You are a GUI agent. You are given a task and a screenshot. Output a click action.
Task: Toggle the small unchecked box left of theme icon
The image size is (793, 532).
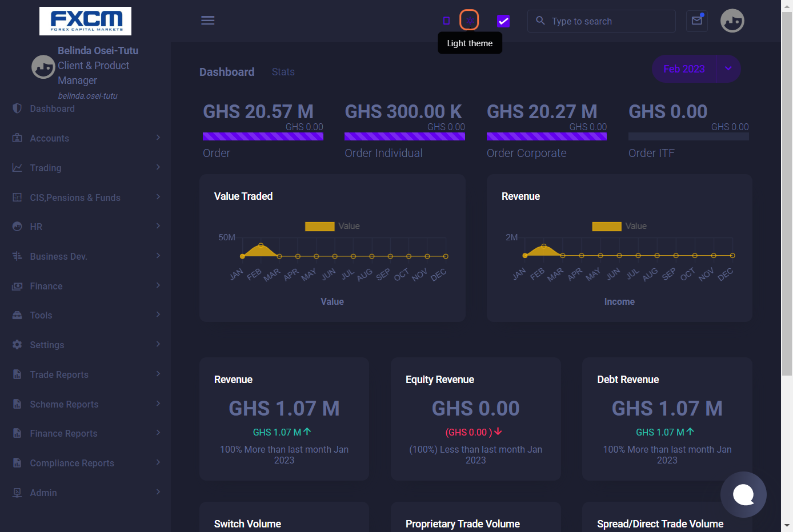(x=447, y=21)
